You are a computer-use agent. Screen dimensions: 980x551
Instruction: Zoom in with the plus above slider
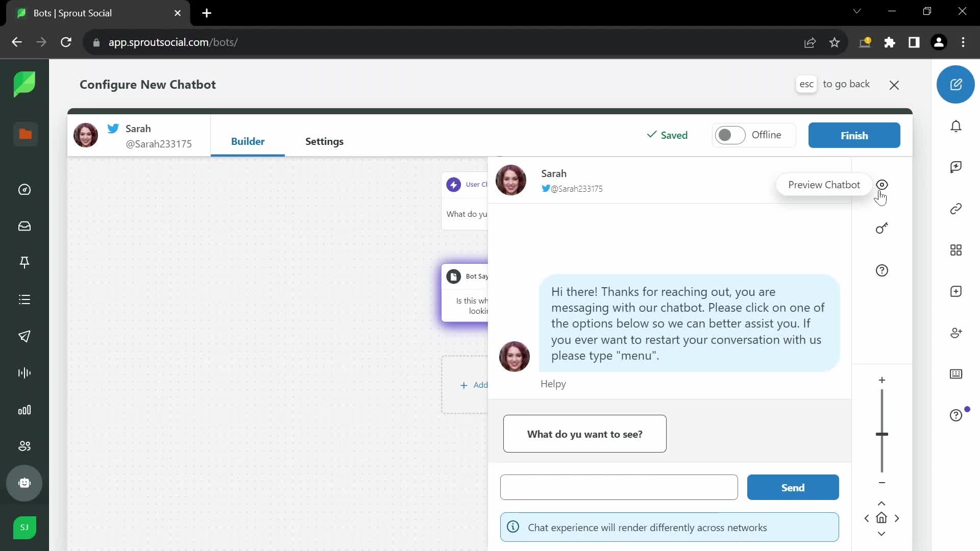pos(881,380)
